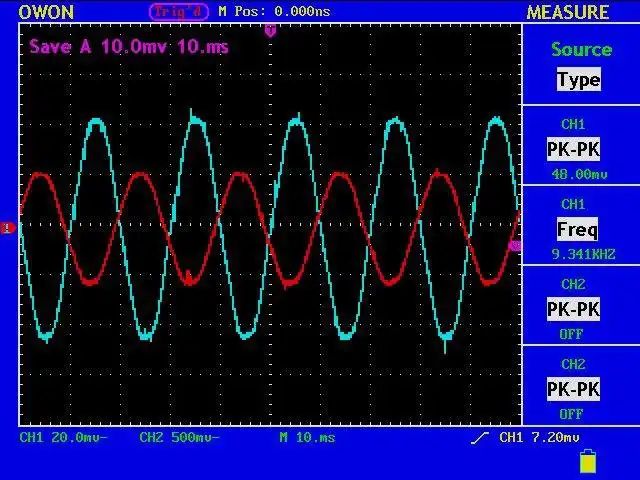Click the magenta trigger position marker at top
Viewport: 640px width, 480px height.
(x=270, y=31)
